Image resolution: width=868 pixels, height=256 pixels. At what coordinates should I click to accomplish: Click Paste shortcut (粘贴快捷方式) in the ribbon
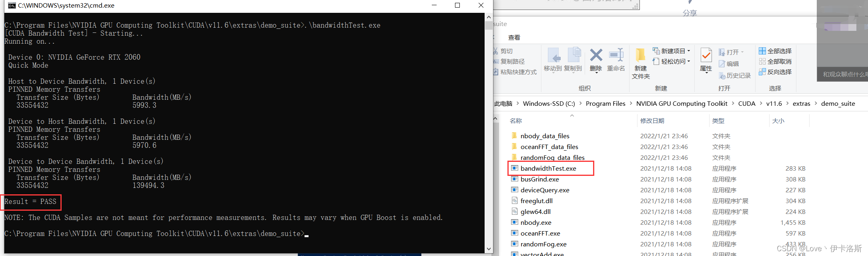pos(515,72)
